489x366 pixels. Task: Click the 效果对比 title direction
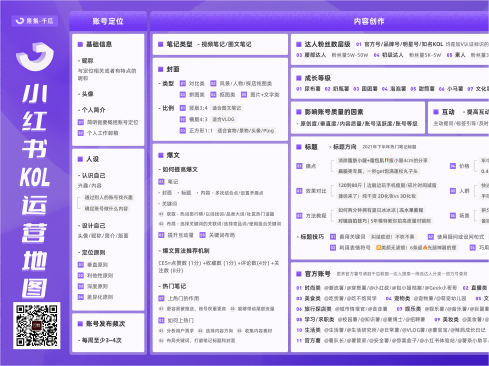[316, 191]
